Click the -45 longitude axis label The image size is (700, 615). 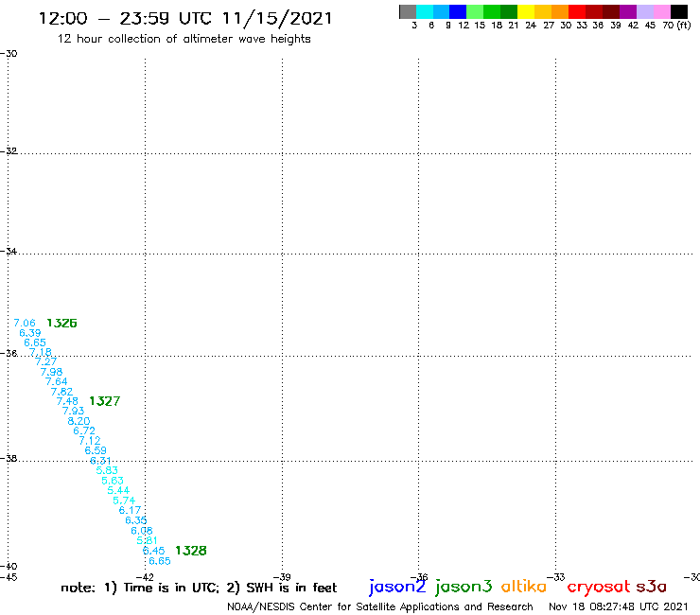(x=9, y=577)
